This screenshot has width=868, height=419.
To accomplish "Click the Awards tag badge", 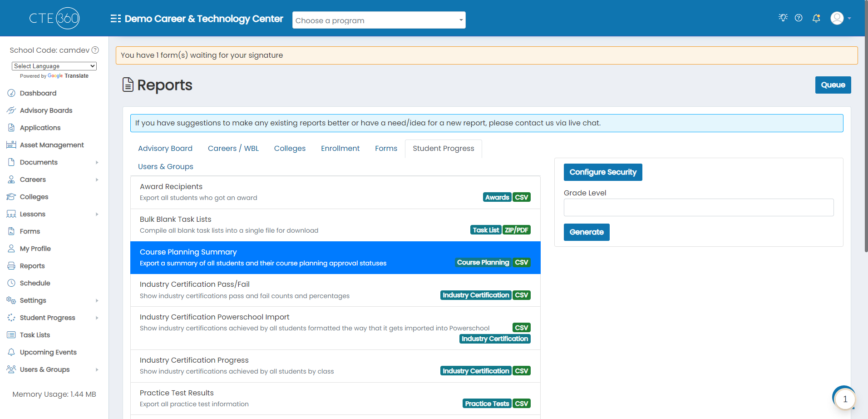I will pos(497,197).
